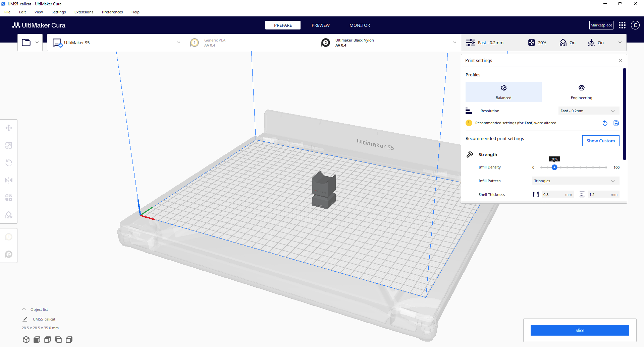Image resolution: width=644 pixels, height=347 pixels.
Task: Select the Mirror tool in left toolbar
Action: click(9, 180)
